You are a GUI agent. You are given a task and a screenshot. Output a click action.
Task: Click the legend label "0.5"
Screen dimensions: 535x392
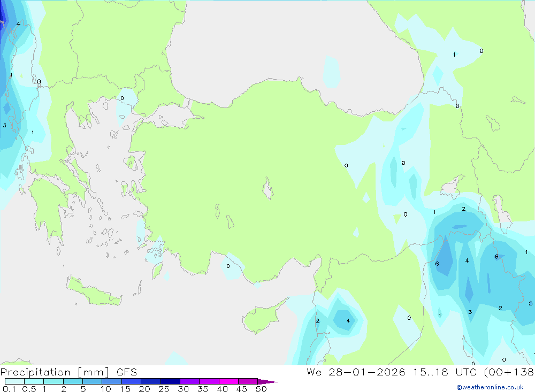click(29, 389)
